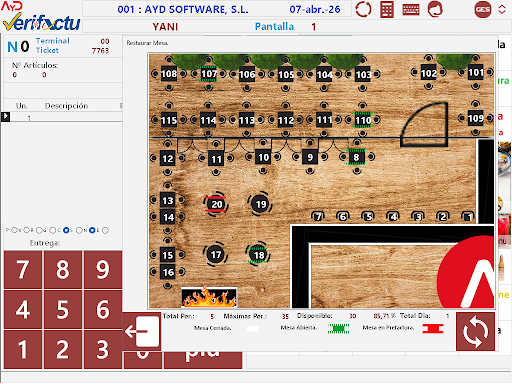Screen dimensions: 512x384
Task: Select bar stool seat 4
Action: click(393, 217)
